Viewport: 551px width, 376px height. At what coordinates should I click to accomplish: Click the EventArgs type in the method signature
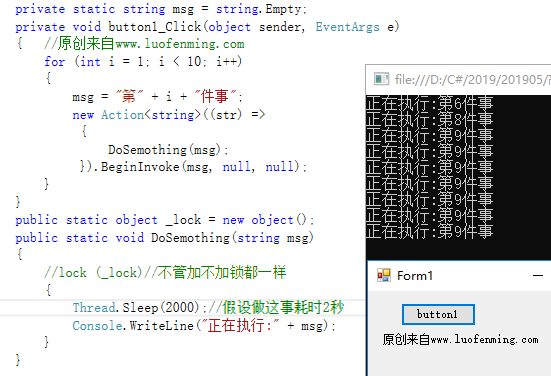click(347, 27)
